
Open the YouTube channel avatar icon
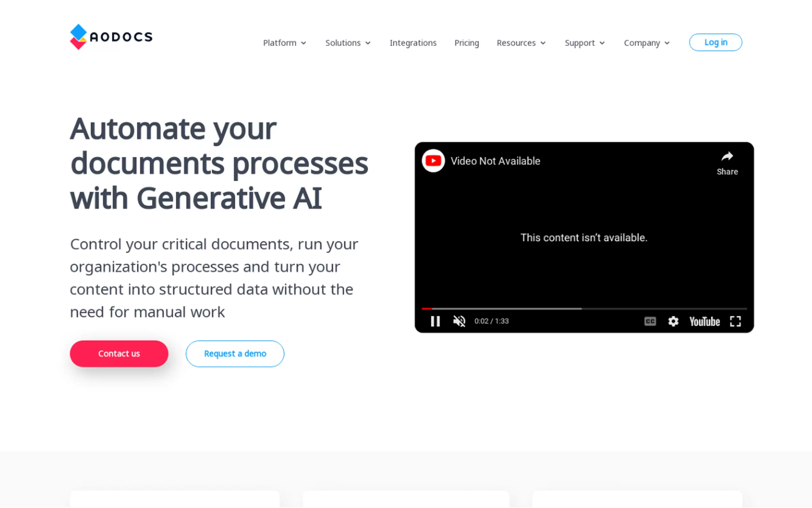[433, 161]
